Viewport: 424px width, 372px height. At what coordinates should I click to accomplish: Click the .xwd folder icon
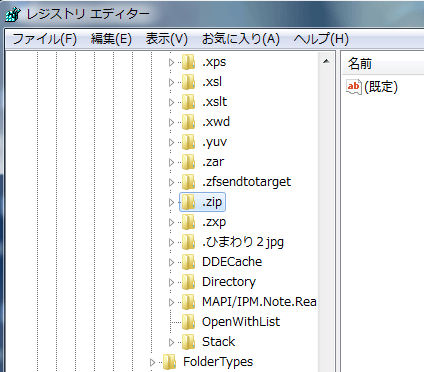[x=188, y=122]
